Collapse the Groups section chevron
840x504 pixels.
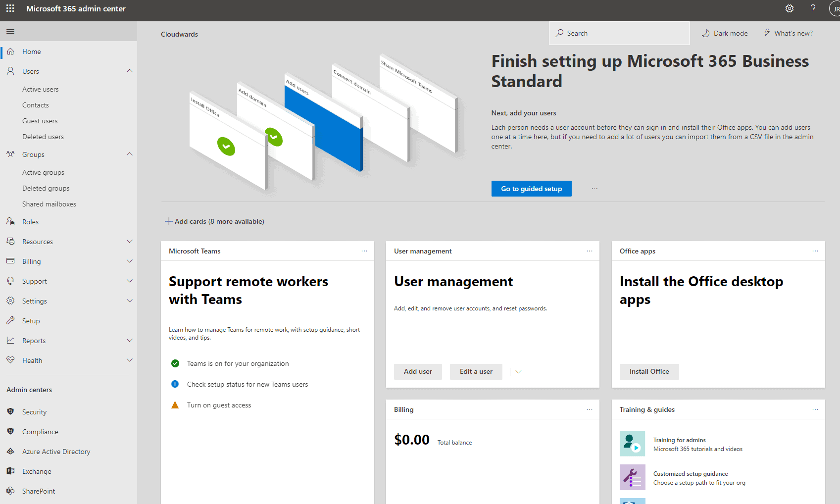pyautogui.click(x=130, y=154)
